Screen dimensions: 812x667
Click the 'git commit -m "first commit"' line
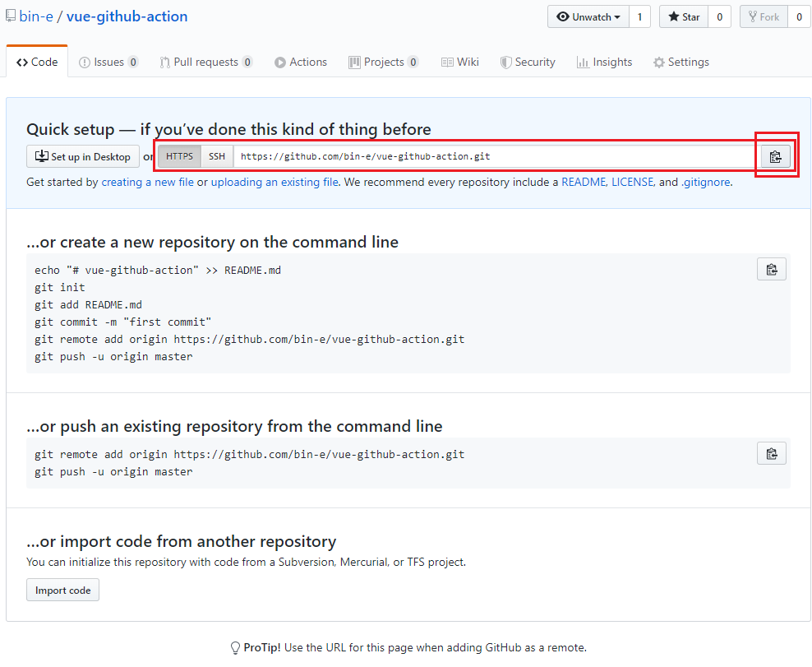coord(122,322)
